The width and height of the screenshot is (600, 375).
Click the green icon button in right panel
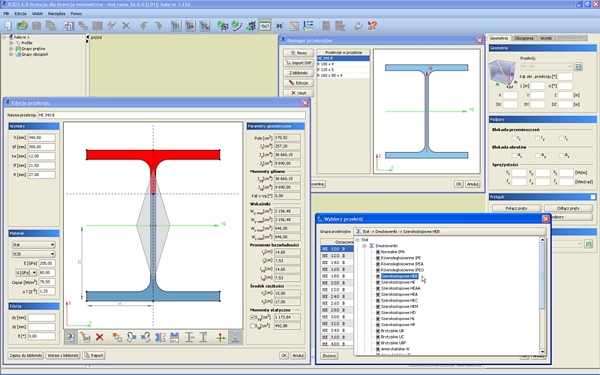coord(589,244)
